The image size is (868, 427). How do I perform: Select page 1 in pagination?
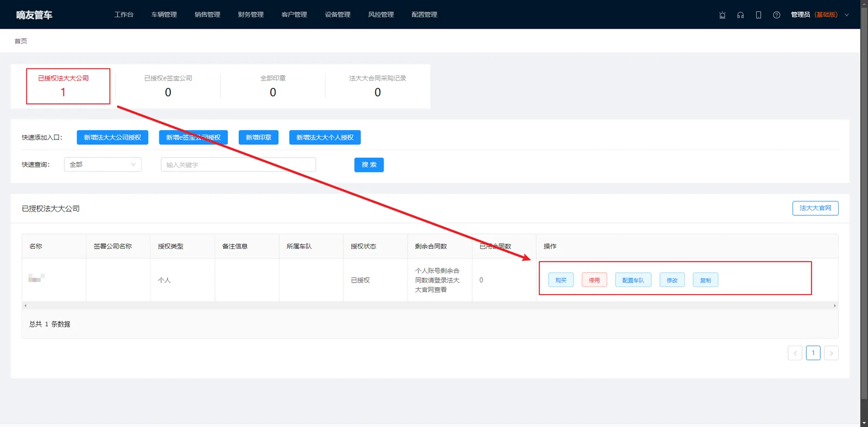tap(813, 353)
